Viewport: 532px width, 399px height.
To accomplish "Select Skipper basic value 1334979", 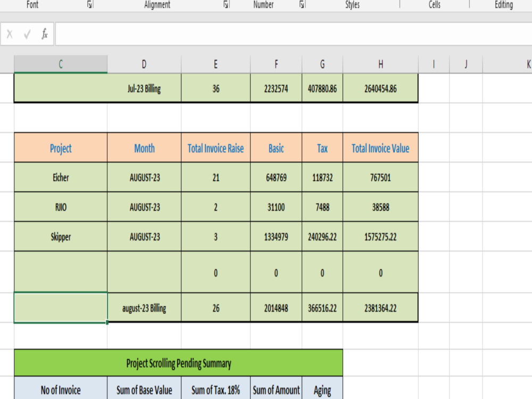I will coord(276,237).
